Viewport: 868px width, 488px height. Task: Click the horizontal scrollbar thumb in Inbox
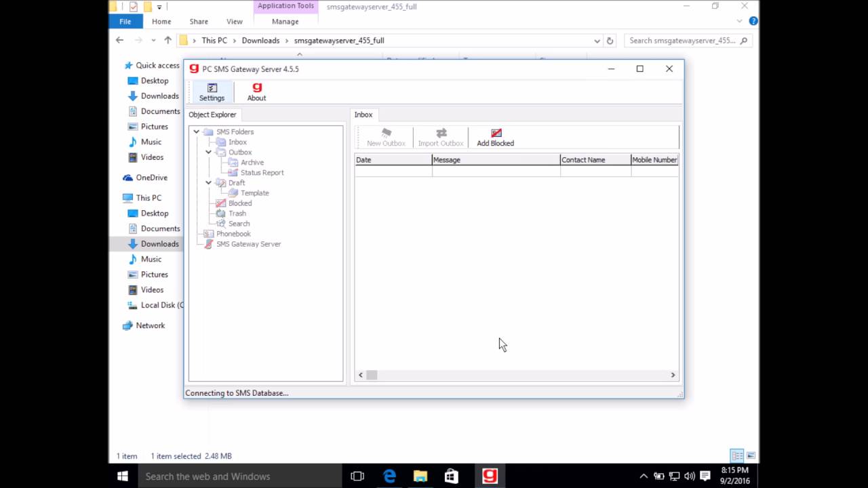tap(372, 375)
